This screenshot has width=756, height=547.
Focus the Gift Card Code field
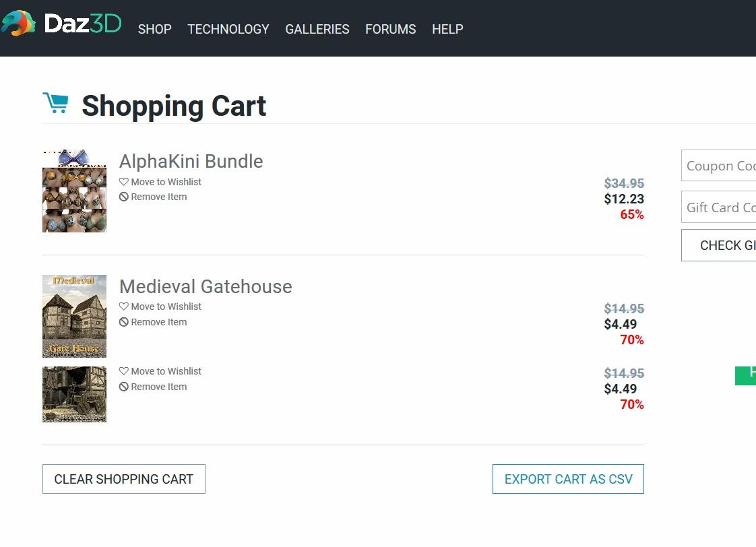point(718,207)
